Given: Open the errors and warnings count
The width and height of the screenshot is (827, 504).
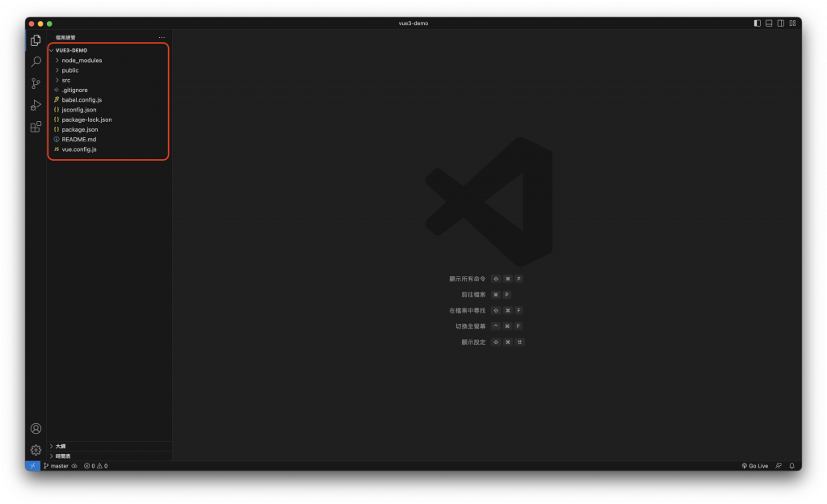Looking at the screenshot, I should coord(95,466).
